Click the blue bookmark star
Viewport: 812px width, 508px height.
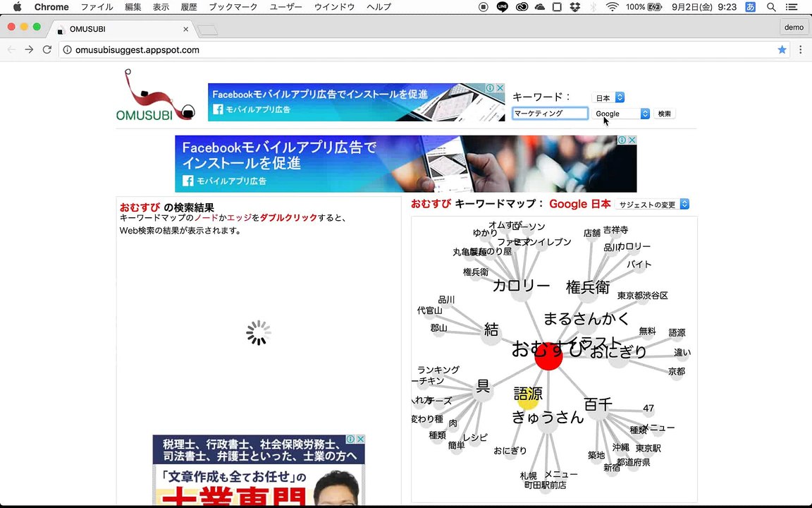click(x=782, y=50)
